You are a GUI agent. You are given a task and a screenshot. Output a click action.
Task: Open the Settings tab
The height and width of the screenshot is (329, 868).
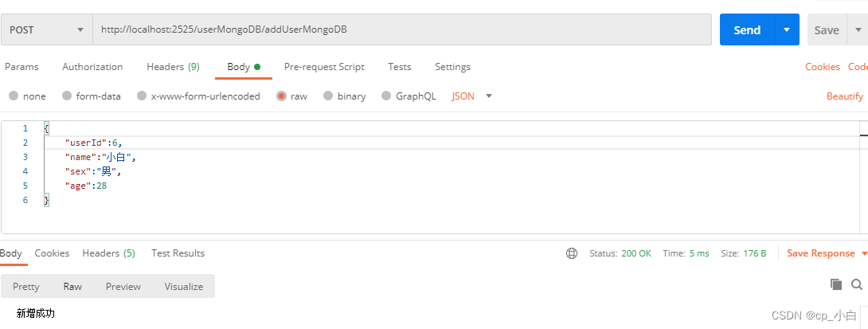click(452, 67)
